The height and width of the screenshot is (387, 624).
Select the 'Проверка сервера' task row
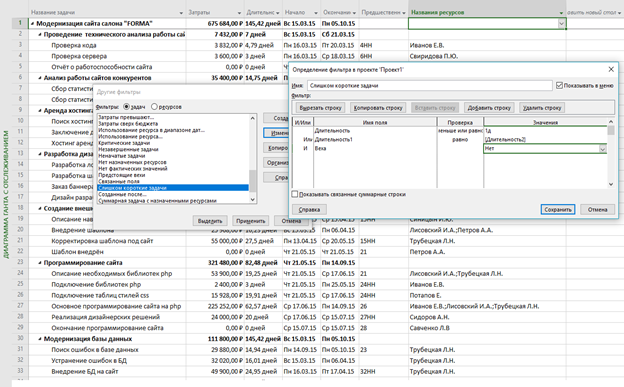(79, 56)
